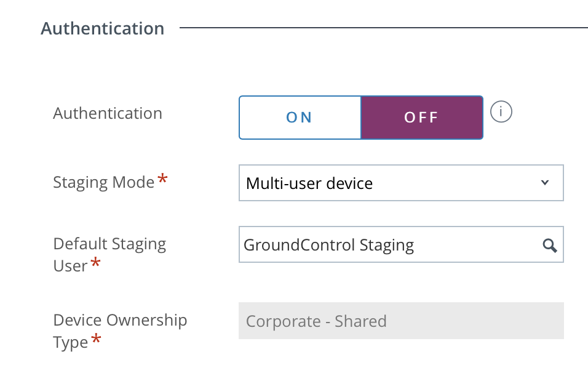Image resolution: width=588 pixels, height=373 pixels.
Task: Click the Default Staging User label
Action: coord(109,244)
